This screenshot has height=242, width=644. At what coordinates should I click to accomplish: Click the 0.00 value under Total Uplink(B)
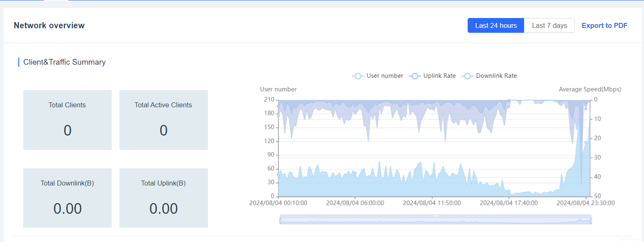click(164, 209)
